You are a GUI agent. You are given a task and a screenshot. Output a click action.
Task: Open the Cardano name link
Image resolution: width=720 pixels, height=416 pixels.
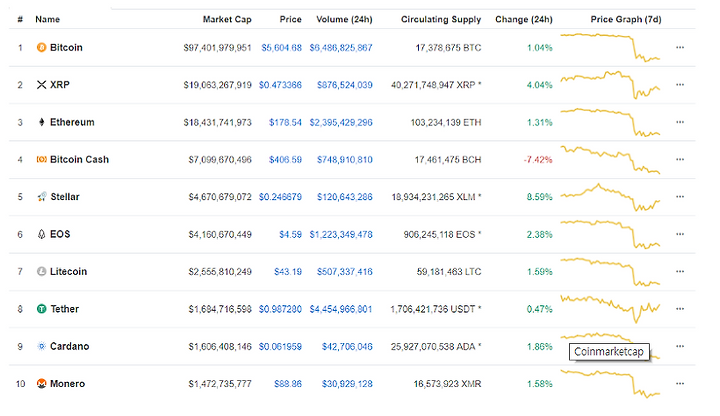69,346
